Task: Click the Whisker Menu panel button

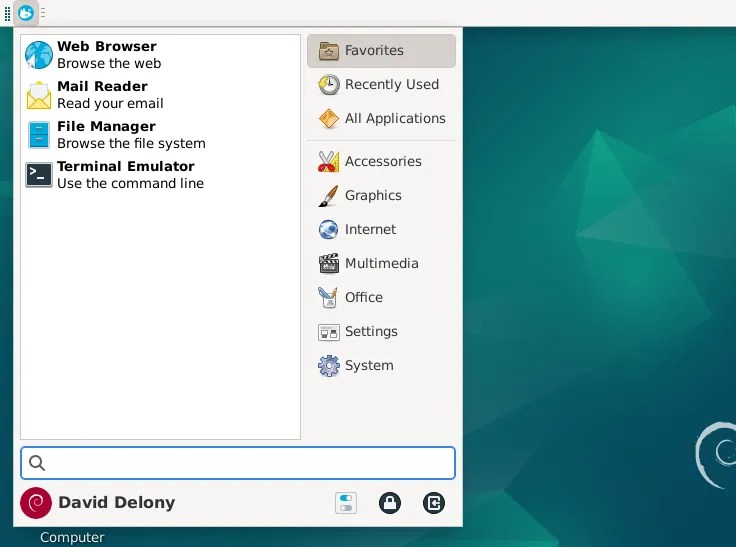Action: [26, 13]
